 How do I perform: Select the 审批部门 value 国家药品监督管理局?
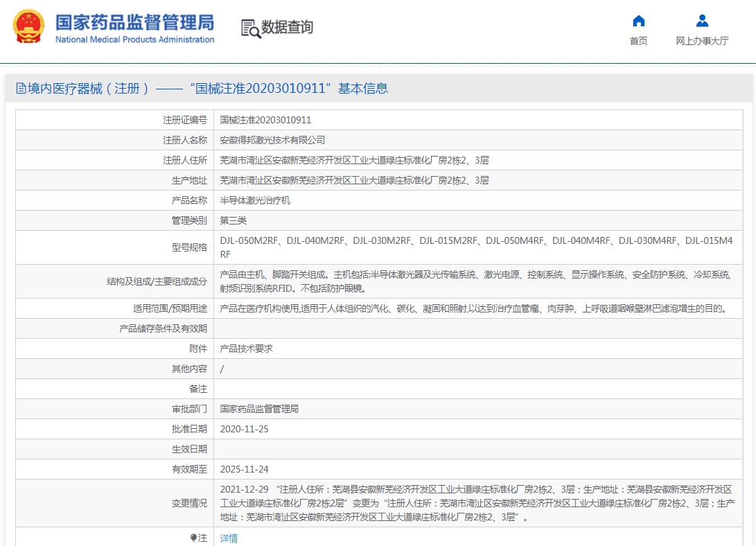click(x=259, y=409)
